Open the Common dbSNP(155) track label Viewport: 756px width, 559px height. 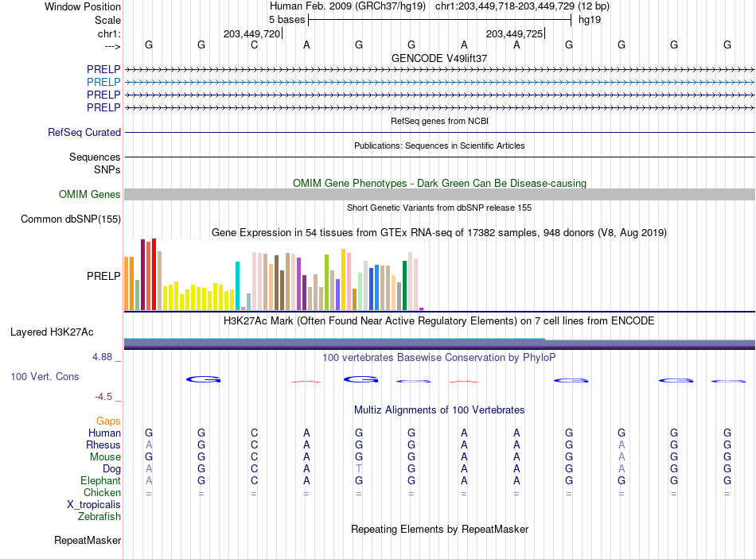pos(70,219)
